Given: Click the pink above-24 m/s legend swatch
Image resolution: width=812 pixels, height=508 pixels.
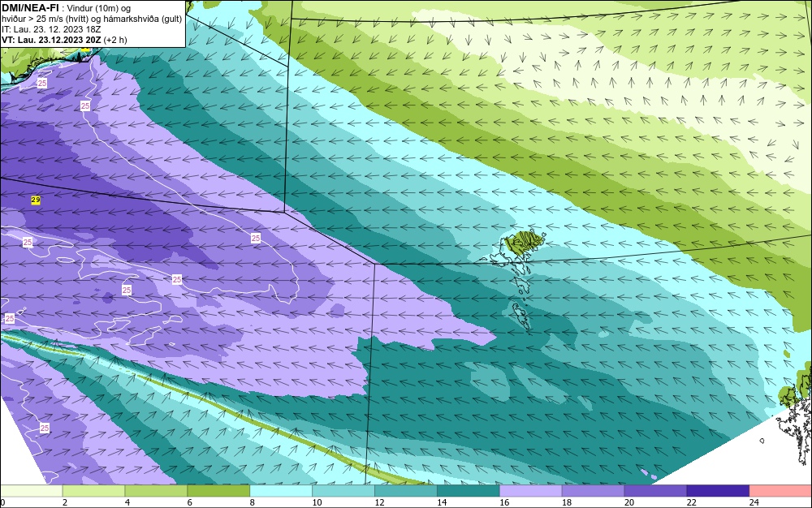Looking at the screenshot, I should 780,491.
